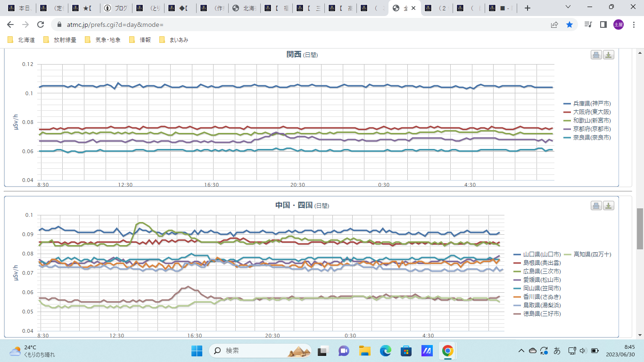Screen dimensions: 644x362
Task: Open a new browser tab
Action: [528, 8]
